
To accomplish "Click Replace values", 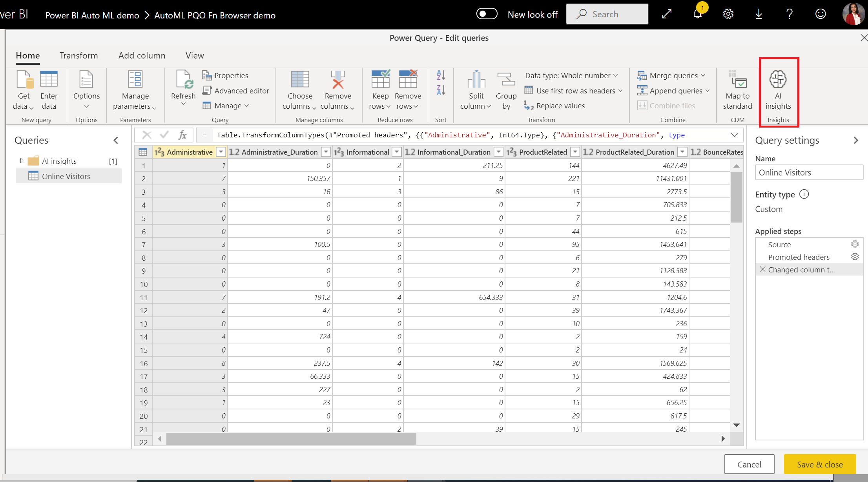I will pyautogui.click(x=554, y=106).
